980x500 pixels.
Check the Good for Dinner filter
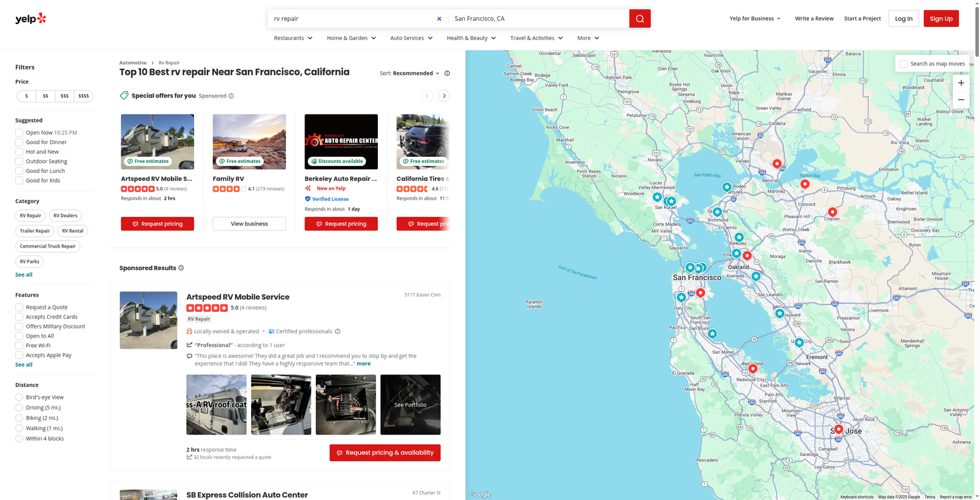(19, 142)
